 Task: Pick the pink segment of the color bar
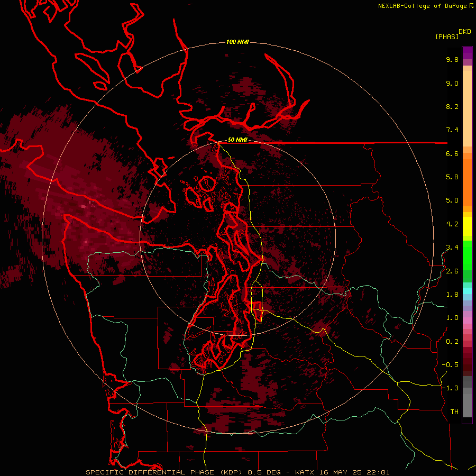(467, 321)
